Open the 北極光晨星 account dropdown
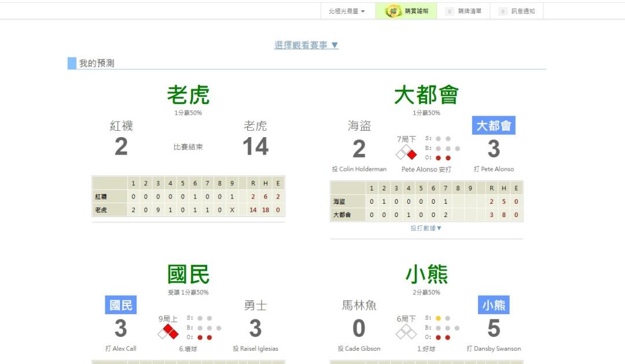The image size is (625, 364). (x=347, y=11)
